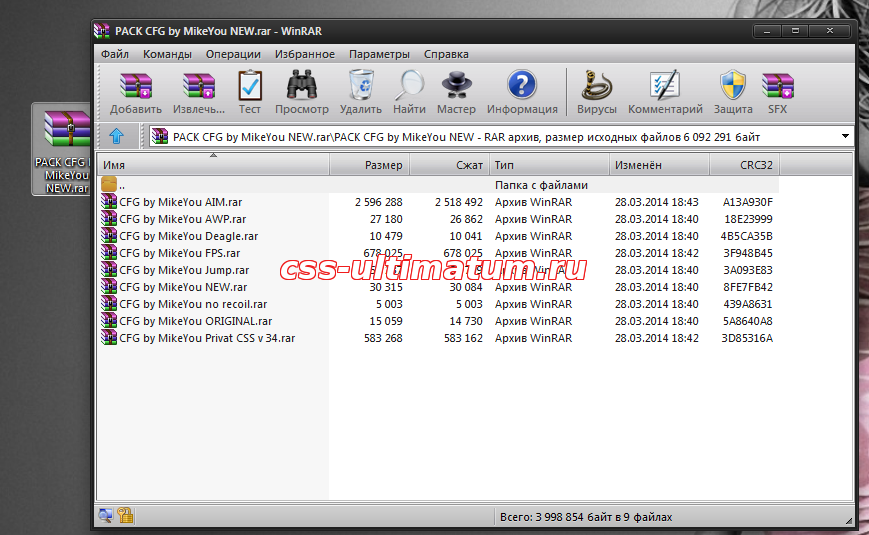Click archive icon of CFG by MikeYou Jump.rar
869x535 pixels.
point(109,270)
